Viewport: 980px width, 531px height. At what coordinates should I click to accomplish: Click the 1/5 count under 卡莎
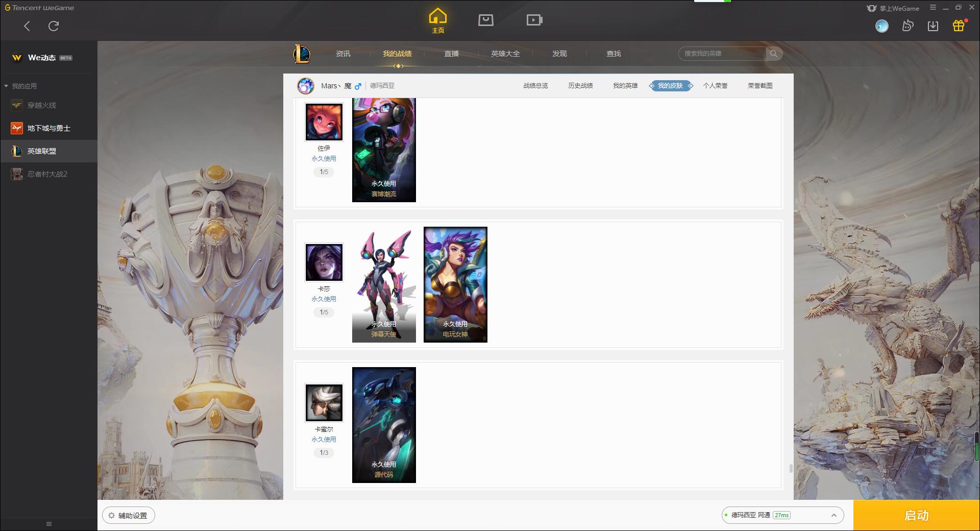tap(324, 312)
